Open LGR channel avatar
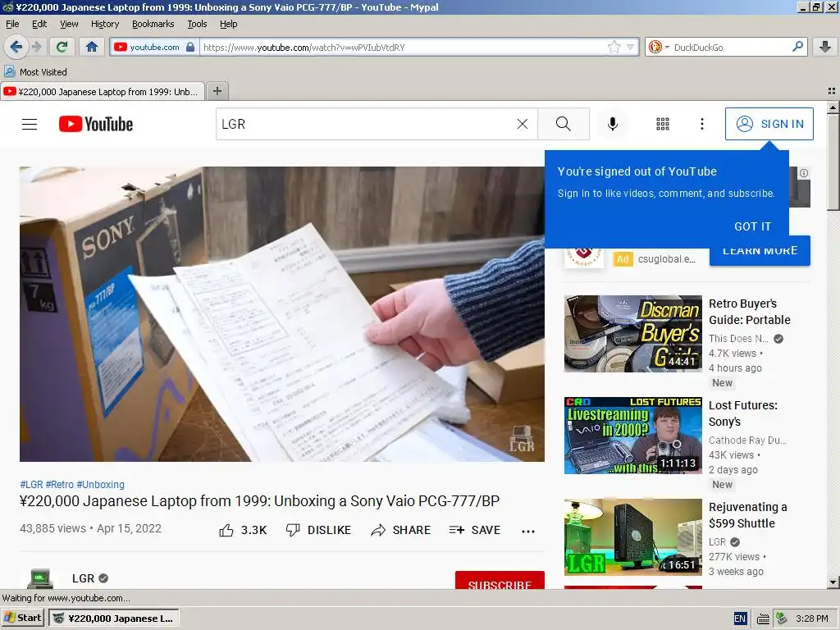This screenshot has width=840, height=630. [x=39, y=578]
